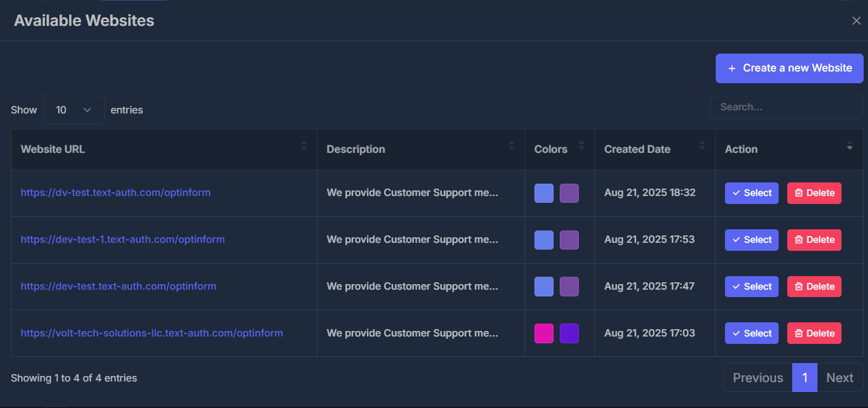
Task: Select page 1 in pagination
Action: tap(805, 378)
